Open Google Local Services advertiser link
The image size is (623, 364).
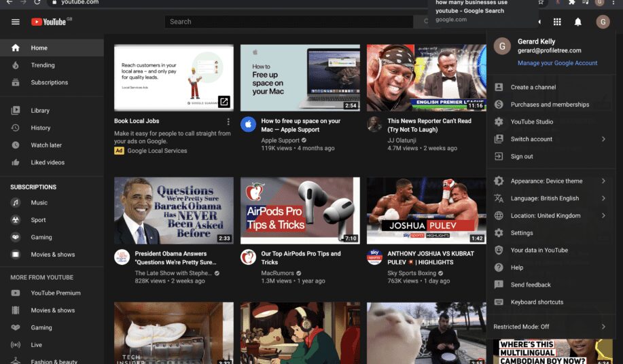[x=157, y=151]
